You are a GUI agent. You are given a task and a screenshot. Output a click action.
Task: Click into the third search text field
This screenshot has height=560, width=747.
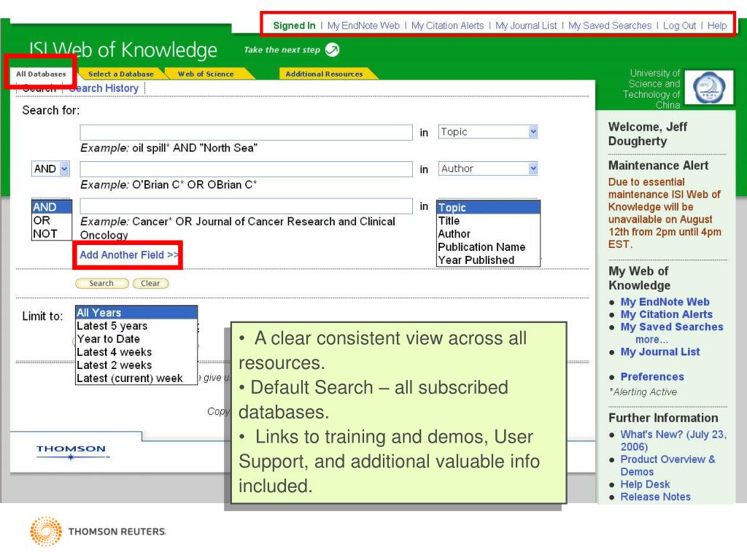click(x=247, y=206)
